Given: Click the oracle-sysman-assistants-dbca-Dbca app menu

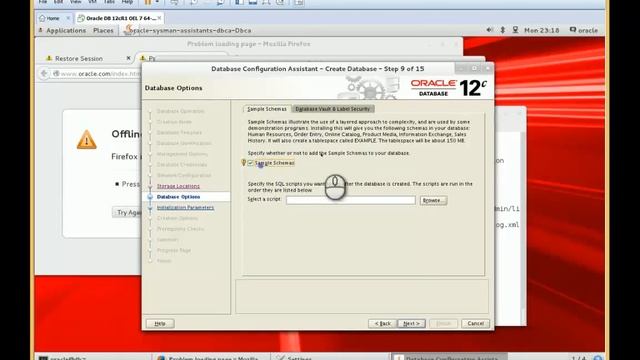Looking at the screenshot, I should tap(188, 30).
